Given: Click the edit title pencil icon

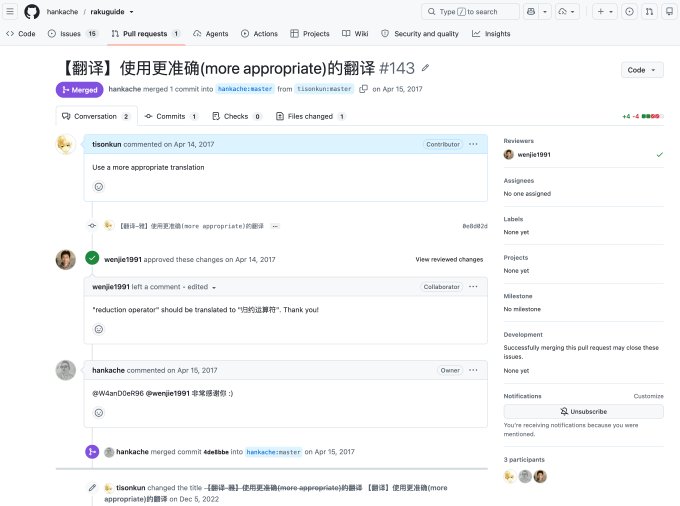Looking at the screenshot, I should [425, 68].
